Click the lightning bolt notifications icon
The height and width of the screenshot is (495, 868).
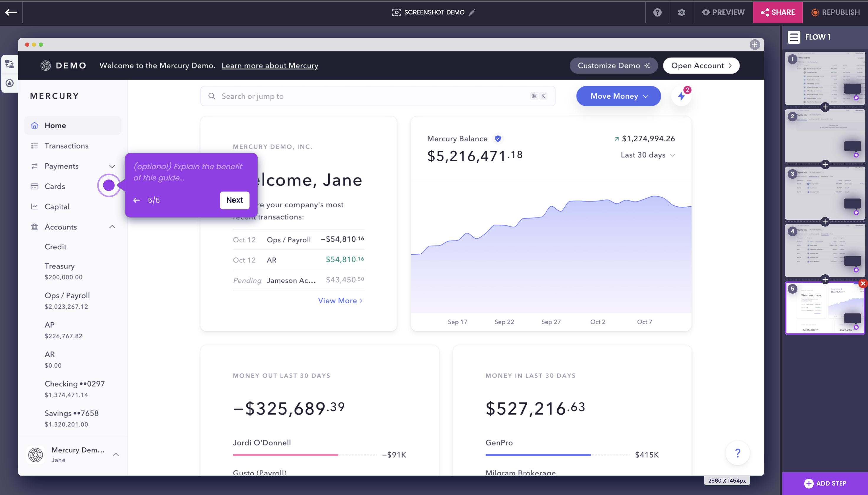coord(681,96)
